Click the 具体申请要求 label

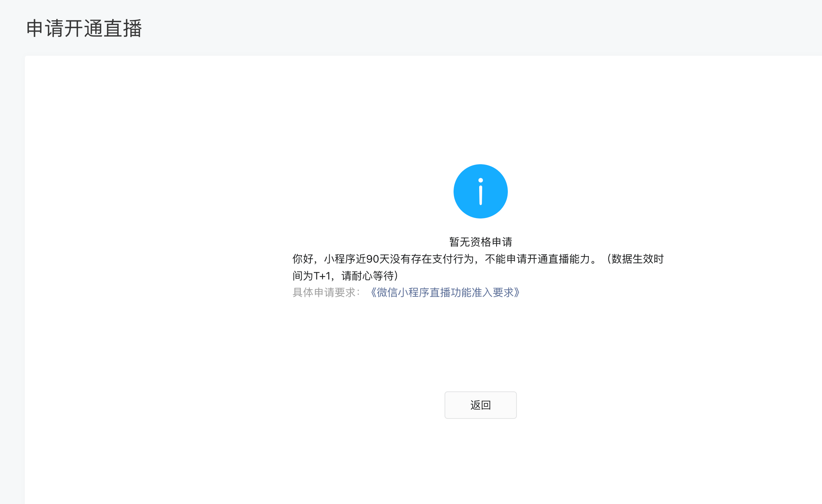pyautogui.click(x=324, y=293)
